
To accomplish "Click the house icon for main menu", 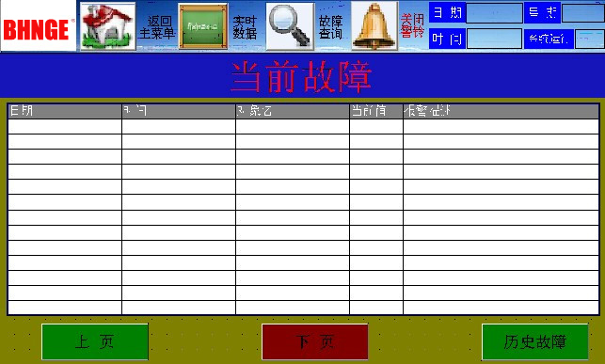I will [x=108, y=26].
